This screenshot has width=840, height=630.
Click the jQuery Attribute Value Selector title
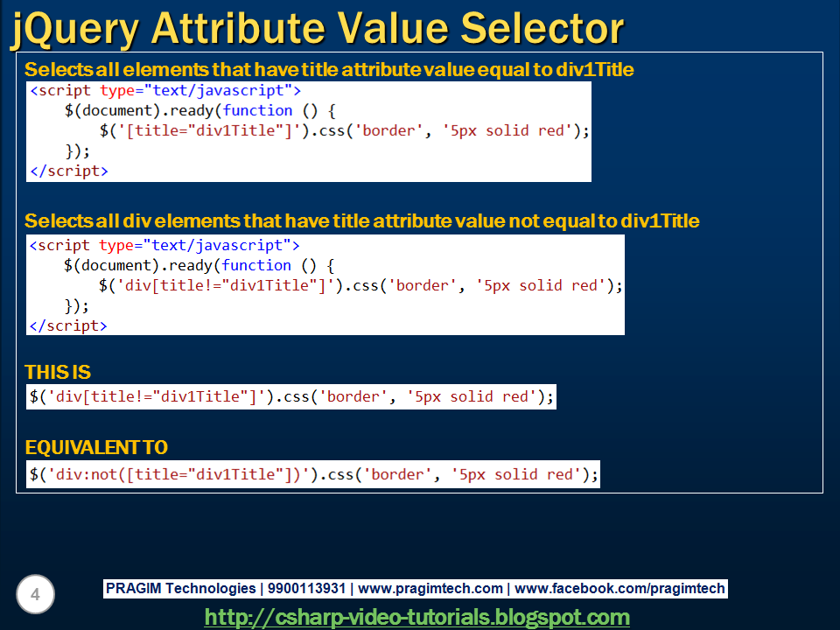point(315,27)
